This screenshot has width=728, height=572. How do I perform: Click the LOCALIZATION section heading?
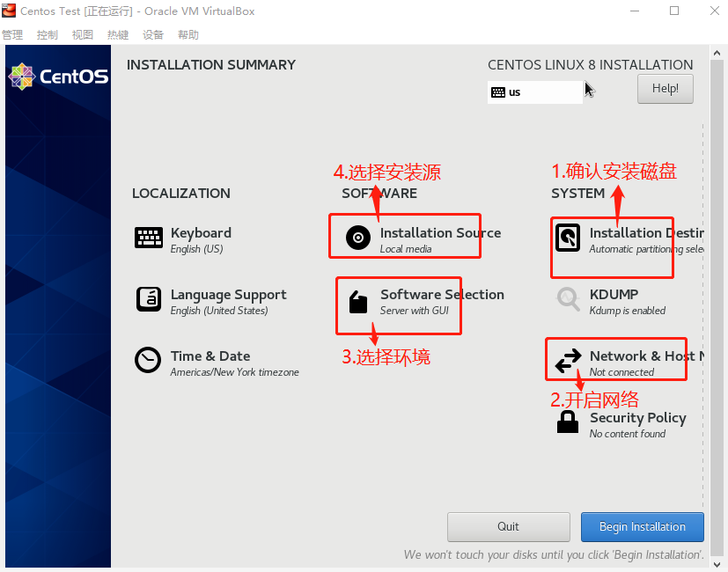(x=181, y=193)
